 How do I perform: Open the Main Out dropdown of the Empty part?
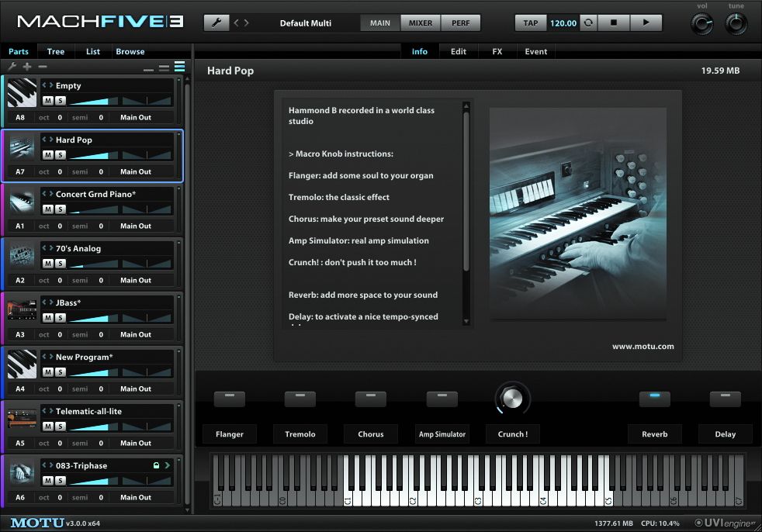pyautogui.click(x=136, y=118)
